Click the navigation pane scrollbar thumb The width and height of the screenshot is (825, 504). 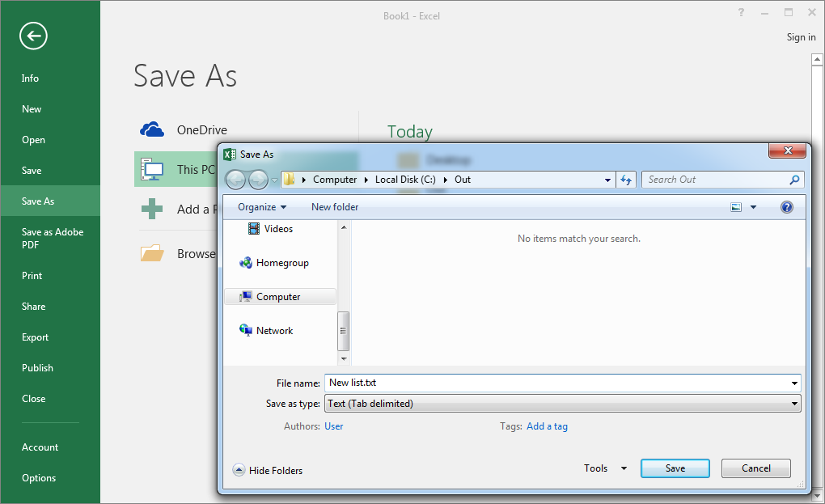click(x=343, y=331)
